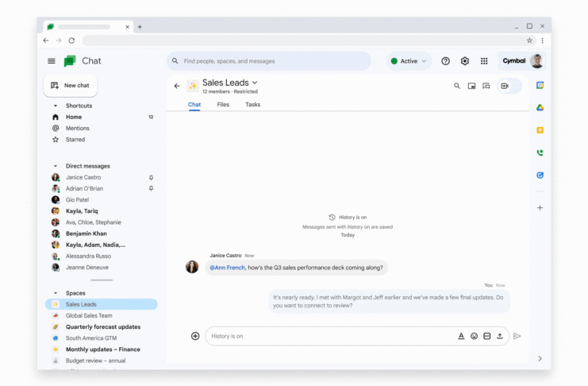
Task: Open the Ava, Chloe, Stephanie group chat
Action: pyautogui.click(x=102, y=222)
